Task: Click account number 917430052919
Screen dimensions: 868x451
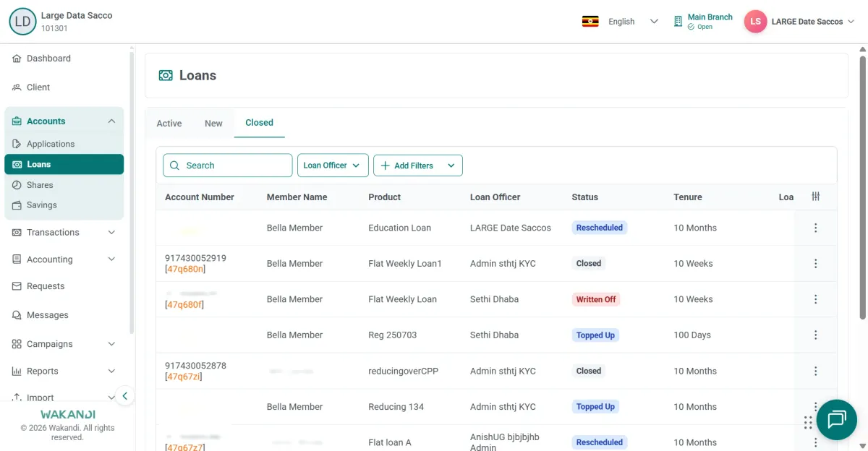Action: (195, 258)
